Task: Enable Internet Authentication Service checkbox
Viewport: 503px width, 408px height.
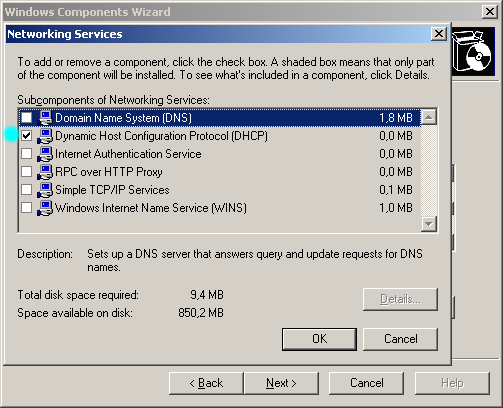Action: tap(26, 154)
